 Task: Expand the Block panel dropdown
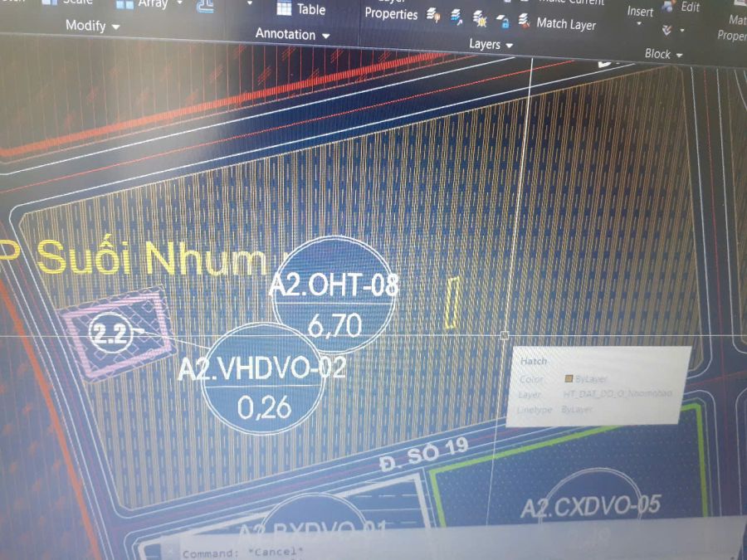tap(679, 55)
